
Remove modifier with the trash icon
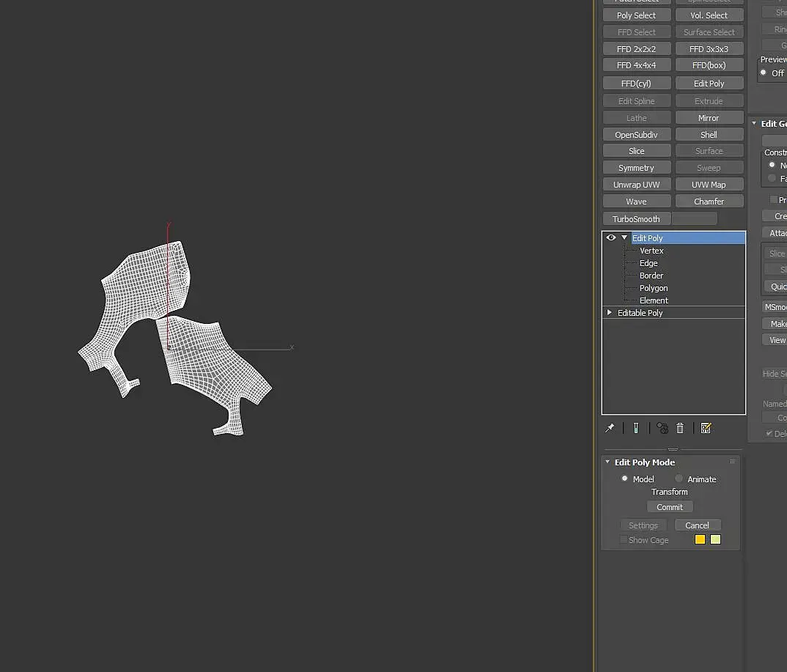pos(680,428)
